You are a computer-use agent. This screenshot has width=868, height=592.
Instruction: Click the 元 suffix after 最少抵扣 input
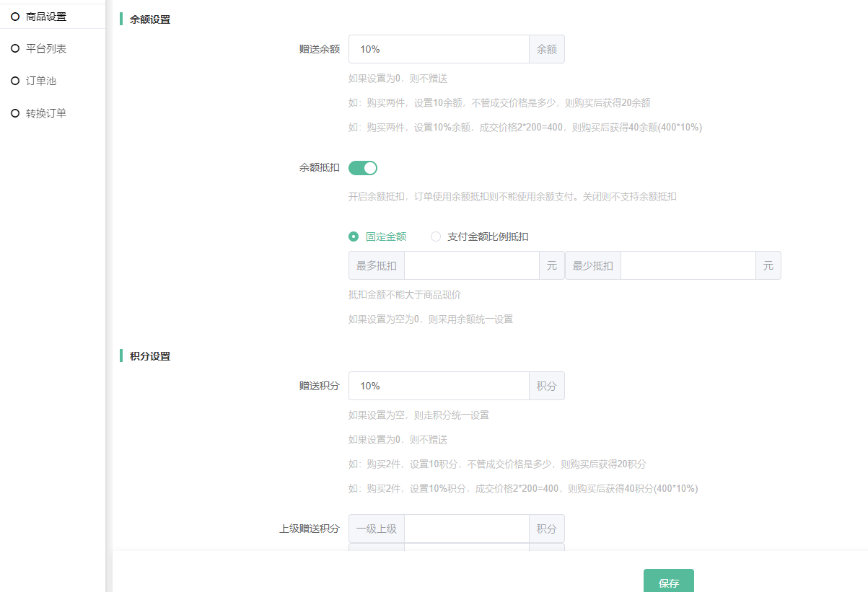(768, 265)
